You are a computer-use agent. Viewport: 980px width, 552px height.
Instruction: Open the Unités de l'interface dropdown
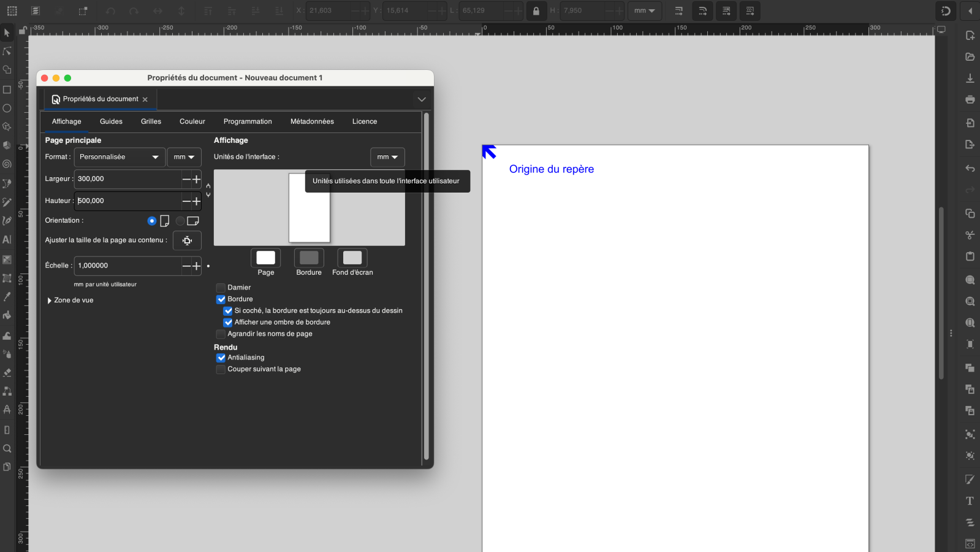387,157
